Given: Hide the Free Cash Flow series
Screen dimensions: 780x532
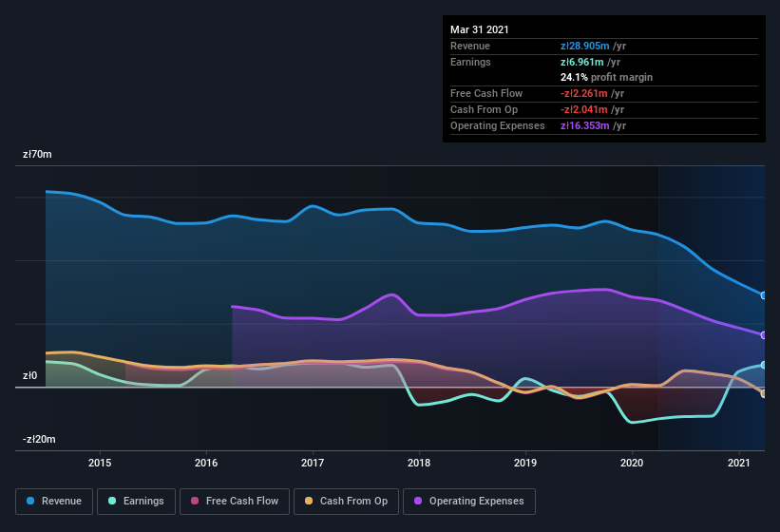Looking at the screenshot, I should tap(234, 501).
